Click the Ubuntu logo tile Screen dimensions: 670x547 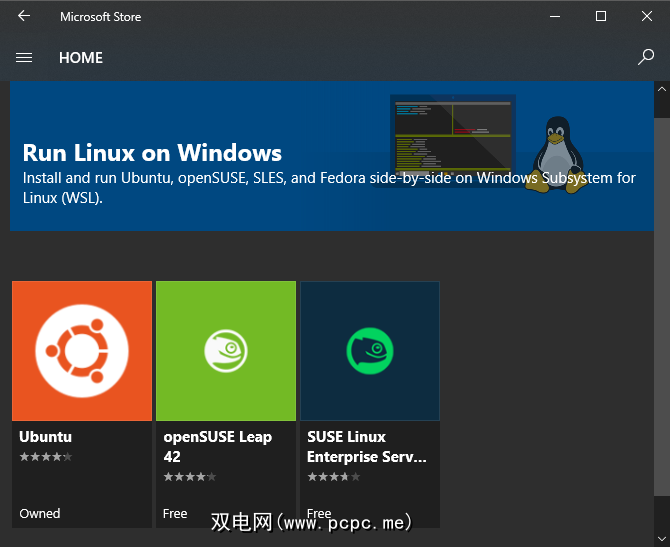pyautogui.click(x=82, y=351)
